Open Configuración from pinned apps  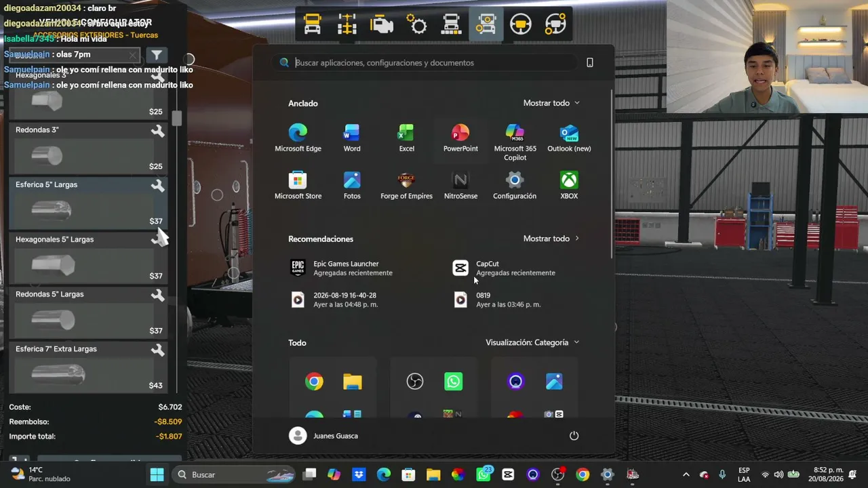(515, 185)
